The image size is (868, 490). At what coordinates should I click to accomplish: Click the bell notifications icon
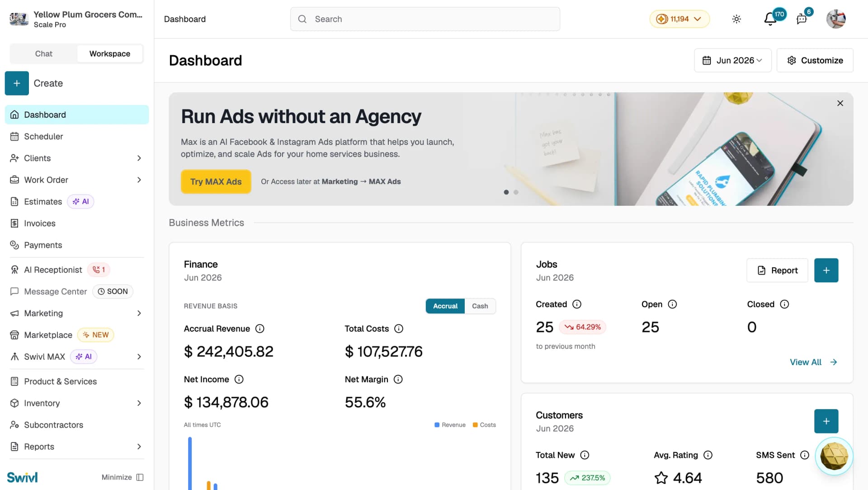coord(770,19)
